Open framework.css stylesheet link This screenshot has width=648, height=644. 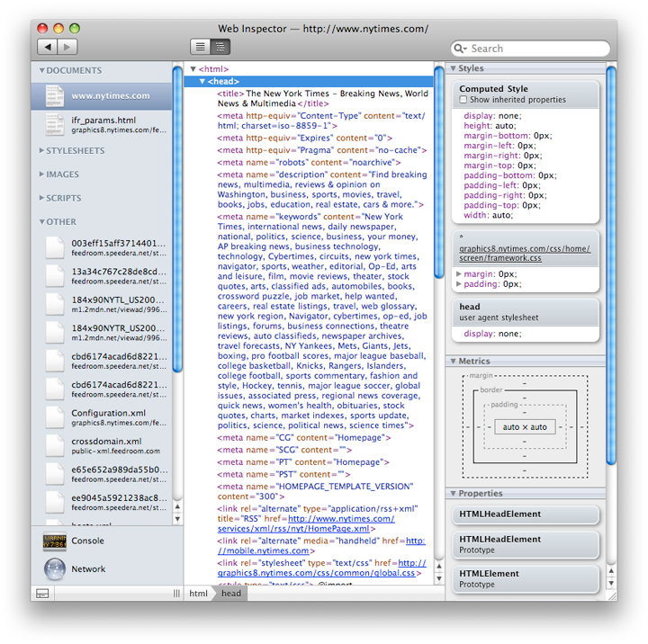click(x=525, y=254)
